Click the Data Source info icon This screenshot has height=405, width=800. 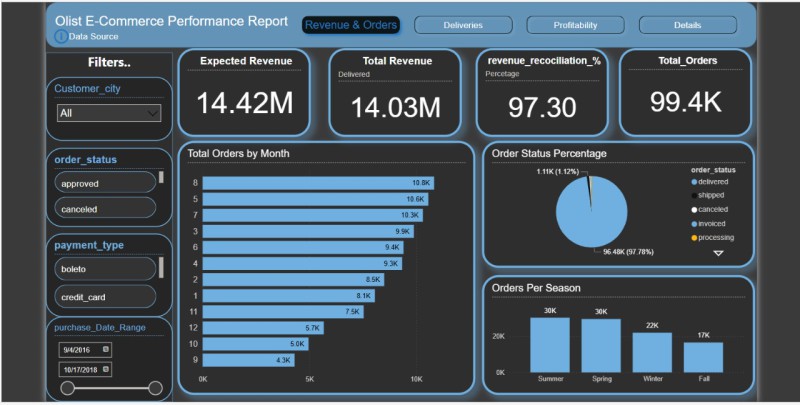pyautogui.click(x=61, y=36)
